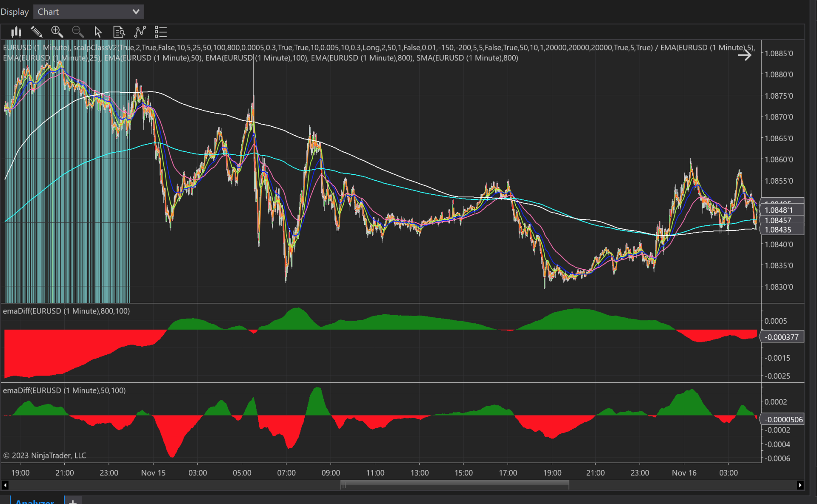Switch to the Analyzer tab
The image size is (817, 504).
[35, 501]
